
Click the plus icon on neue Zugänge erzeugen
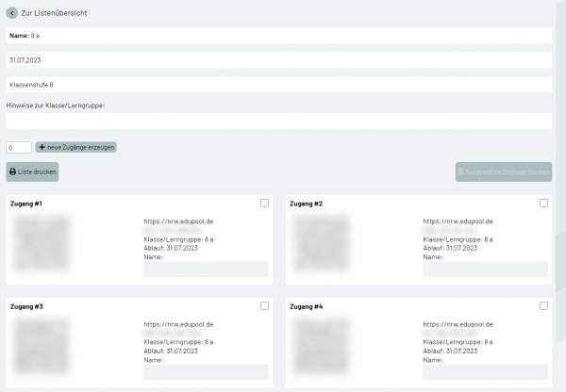coord(42,147)
